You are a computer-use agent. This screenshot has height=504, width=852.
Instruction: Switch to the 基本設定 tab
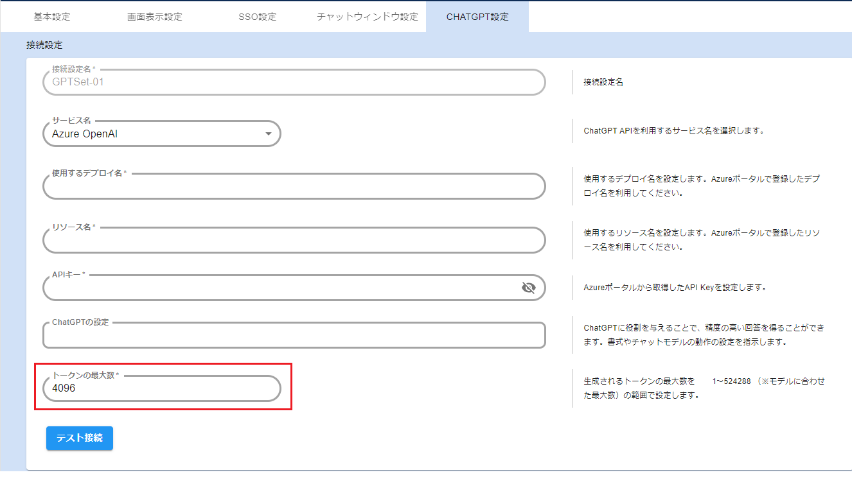pyautogui.click(x=52, y=17)
